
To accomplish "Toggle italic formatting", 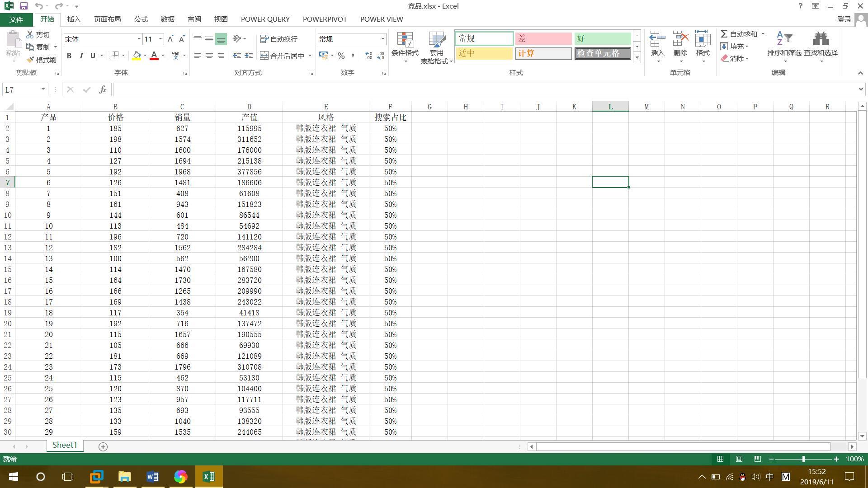I will (81, 56).
